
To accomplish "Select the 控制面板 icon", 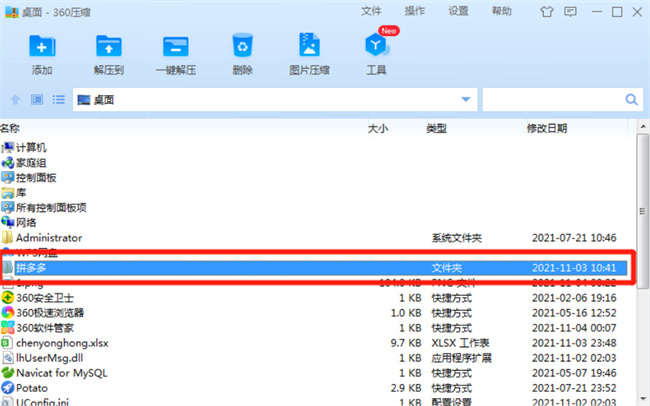I will (x=7, y=177).
